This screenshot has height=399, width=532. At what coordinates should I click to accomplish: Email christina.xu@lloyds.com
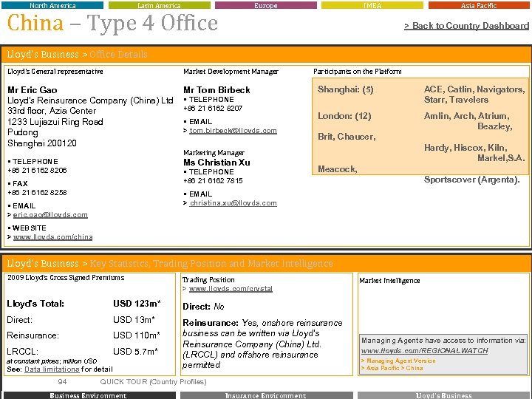(x=233, y=203)
